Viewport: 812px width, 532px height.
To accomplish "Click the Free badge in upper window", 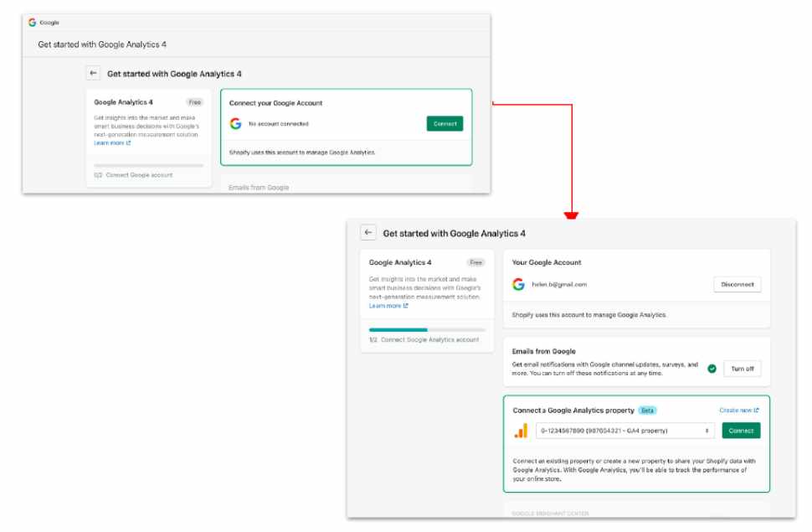I will (195, 102).
